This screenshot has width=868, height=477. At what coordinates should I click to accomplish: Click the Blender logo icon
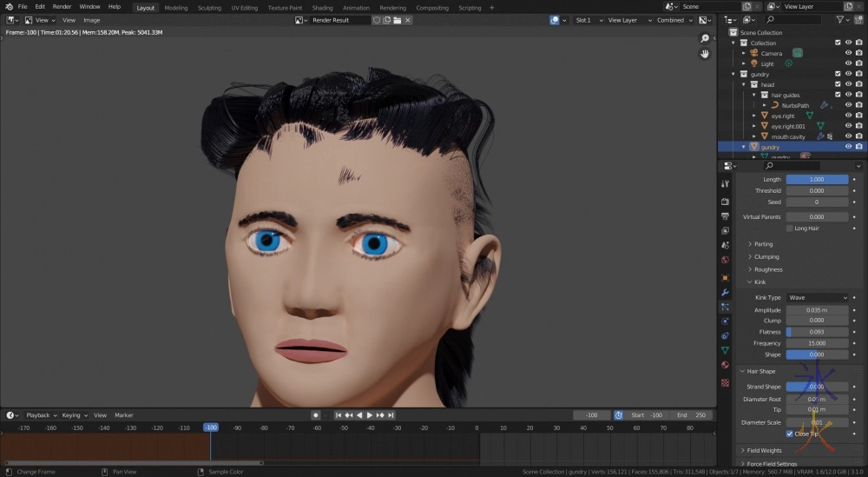tap(8, 7)
